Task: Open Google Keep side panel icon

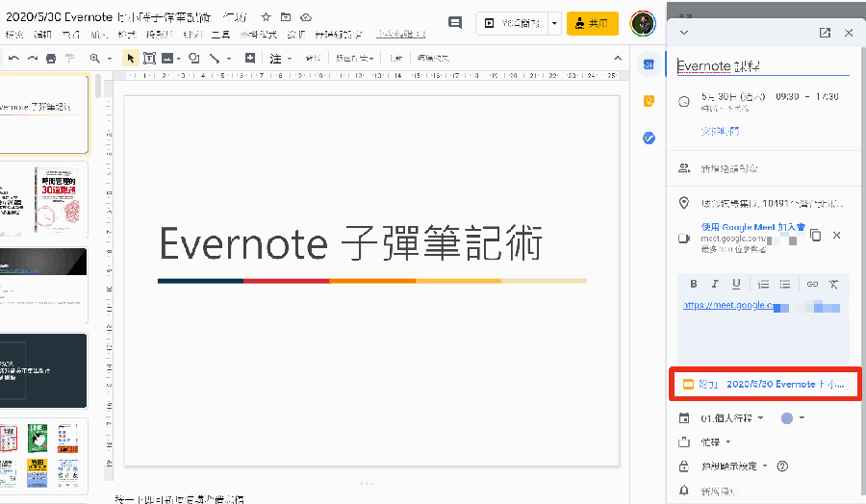Action: [649, 101]
